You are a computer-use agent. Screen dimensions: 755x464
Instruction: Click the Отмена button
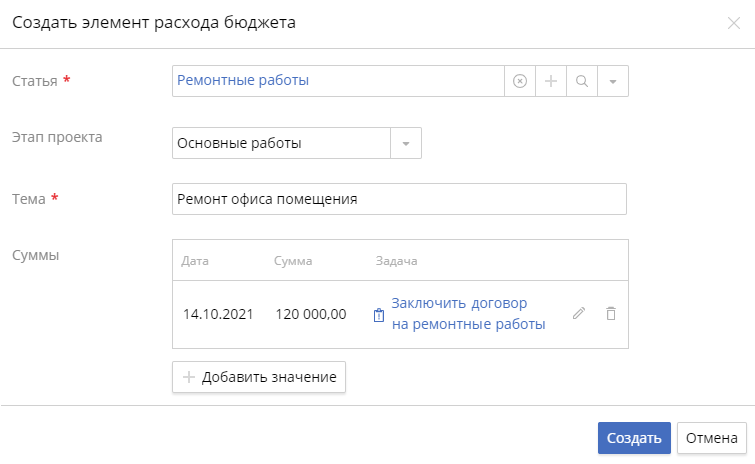(711, 438)
